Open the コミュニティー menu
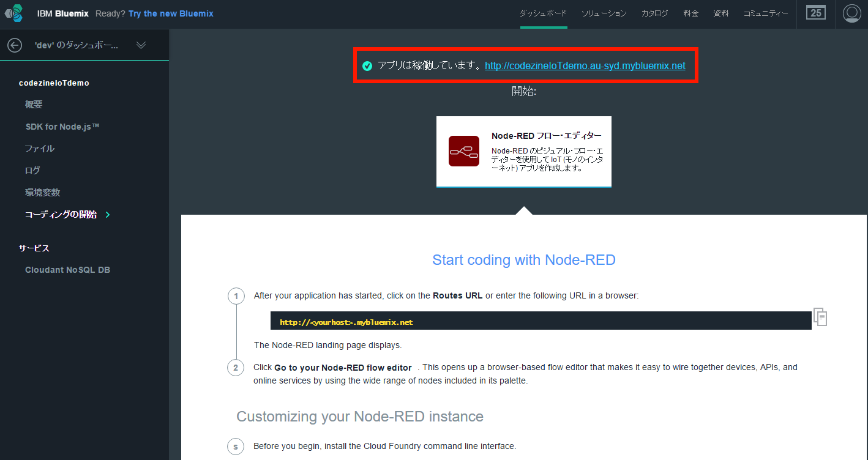The height and width of the screenshot is (460, 868). (x=766, y=13)
